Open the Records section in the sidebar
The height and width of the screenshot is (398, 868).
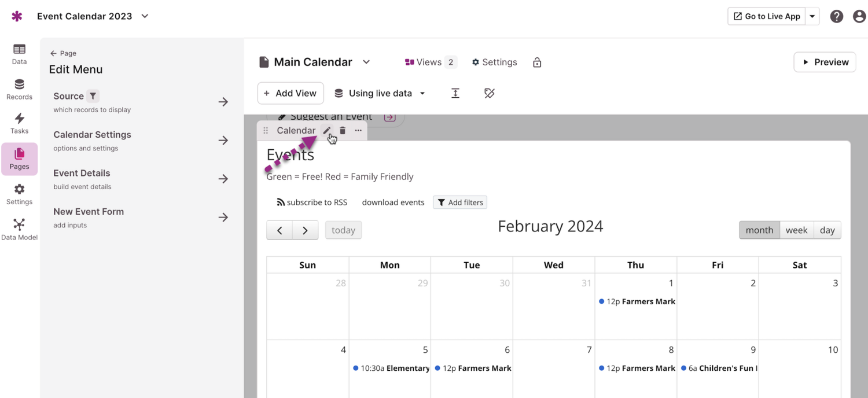[19, 88]
